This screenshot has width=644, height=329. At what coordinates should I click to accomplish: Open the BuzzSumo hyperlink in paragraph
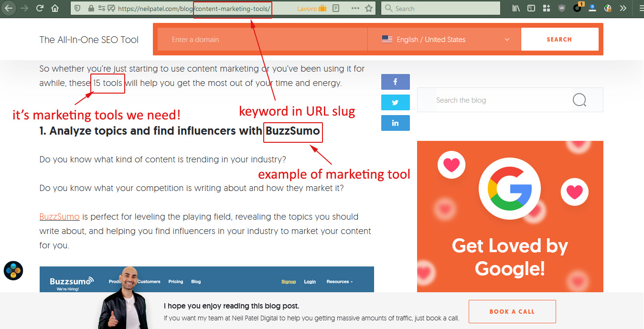[60, 217]
